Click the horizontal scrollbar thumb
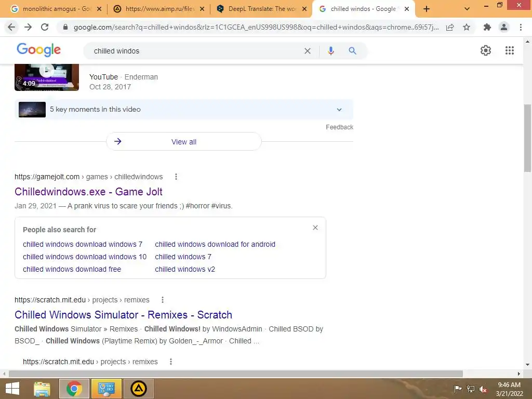Image resolution: width=532 pixels, height=399 pixels. click(236, 374)
